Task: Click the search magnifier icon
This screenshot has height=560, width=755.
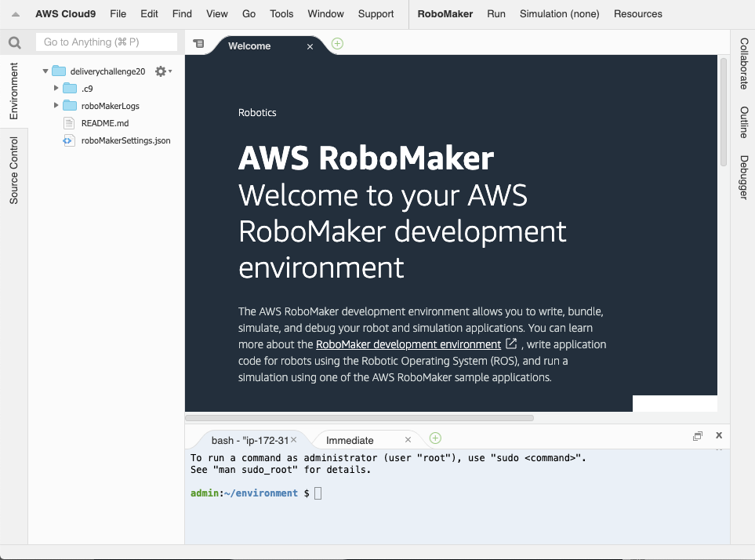Action: click(14, 43)
